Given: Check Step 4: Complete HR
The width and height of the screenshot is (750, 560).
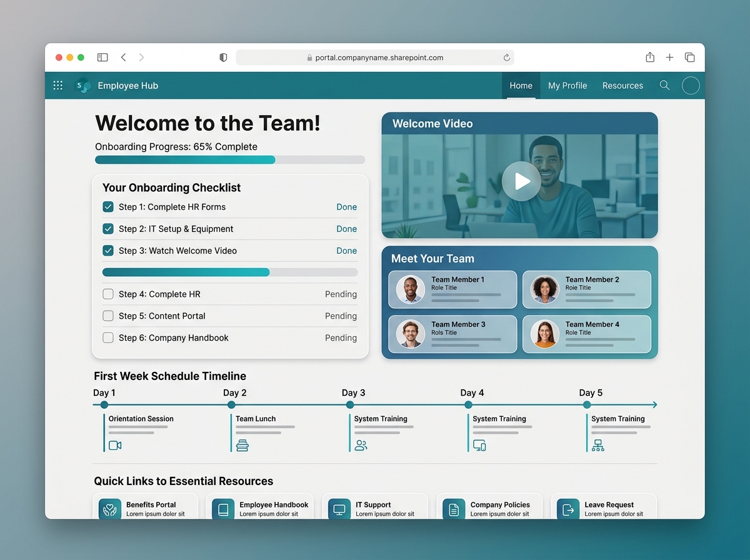Looking at the screenshot, I should click(x=108, y=294).
